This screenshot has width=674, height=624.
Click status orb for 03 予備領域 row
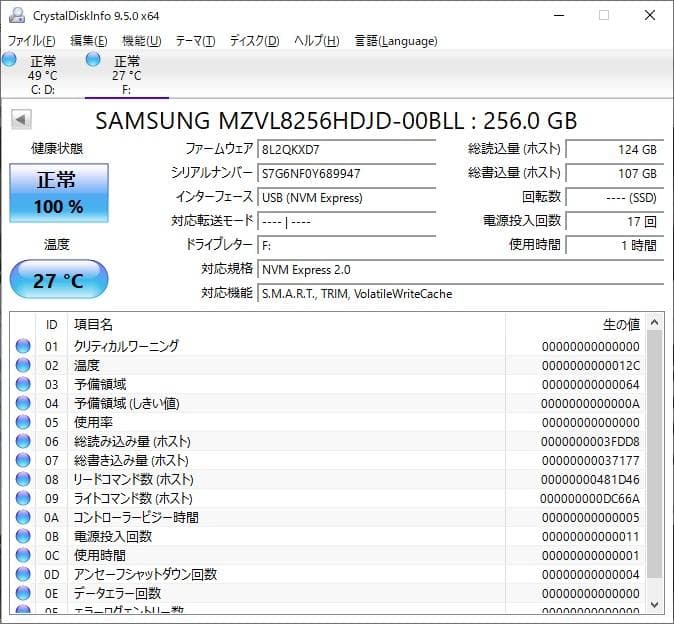pyautogui.click(x=23, y=384)
